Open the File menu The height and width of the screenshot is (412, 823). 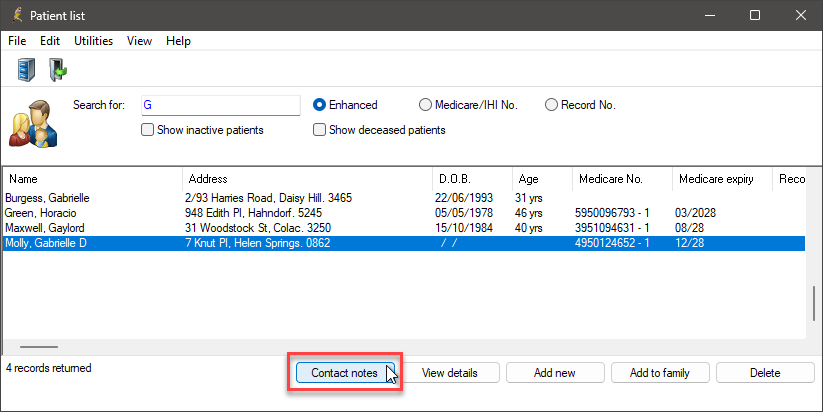click(x=17, y=41)
